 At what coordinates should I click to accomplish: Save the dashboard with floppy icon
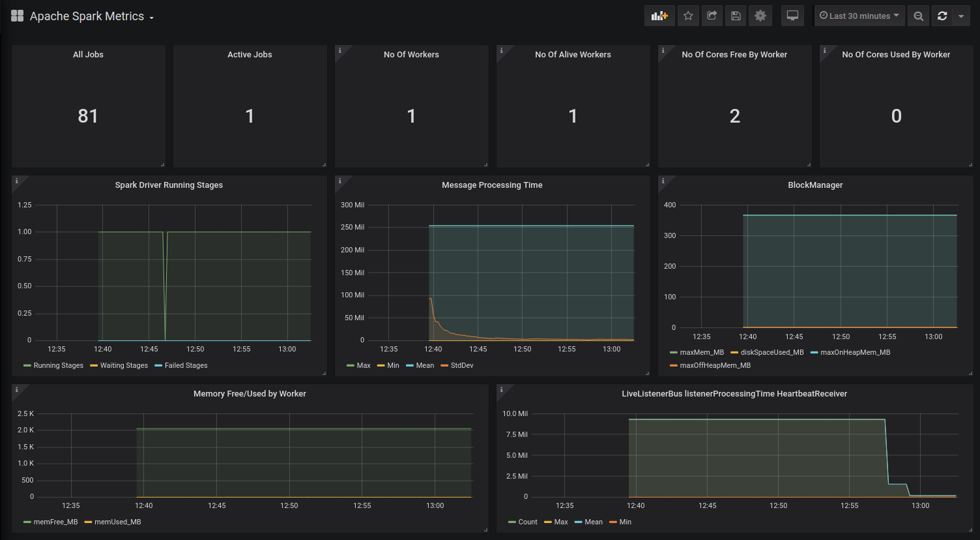[736, 16]
